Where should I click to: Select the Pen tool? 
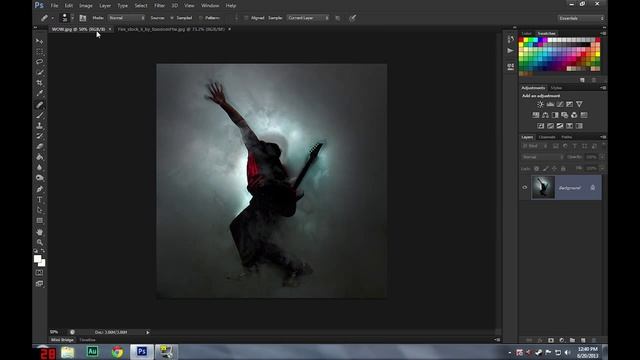[40, 189]
